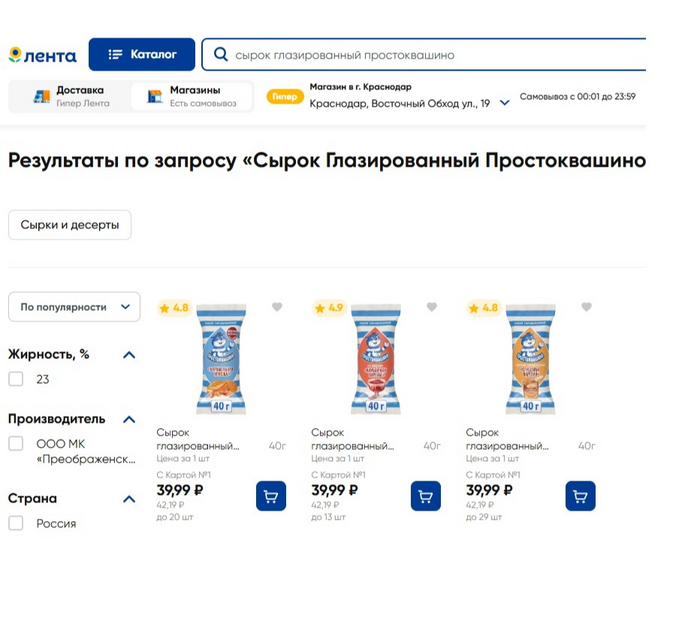Open the По популярности sort dropdown
Image resolution: width=700 pixels, height=624 pixels.
[x=74, y=307]
